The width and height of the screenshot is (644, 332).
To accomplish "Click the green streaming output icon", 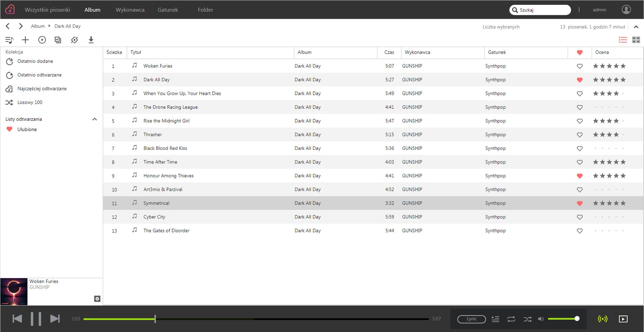I will 602,319.
